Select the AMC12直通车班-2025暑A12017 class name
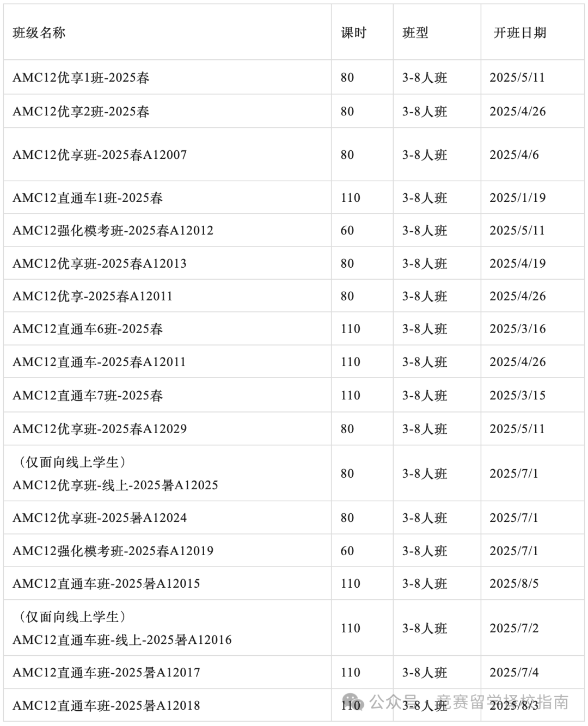 106,673
